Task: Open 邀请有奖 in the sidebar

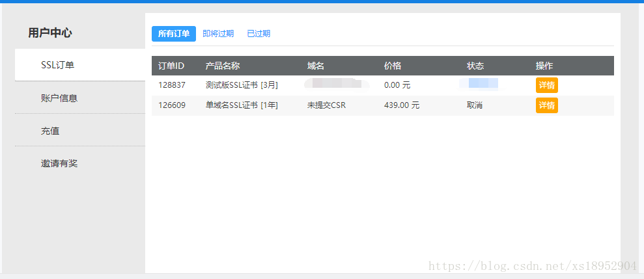Action: [x=80, y=163]
